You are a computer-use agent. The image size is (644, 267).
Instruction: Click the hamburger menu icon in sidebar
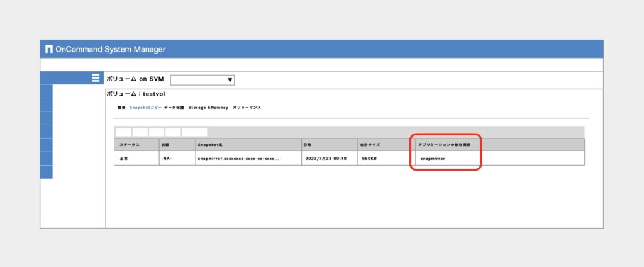(x=96, y=77)
